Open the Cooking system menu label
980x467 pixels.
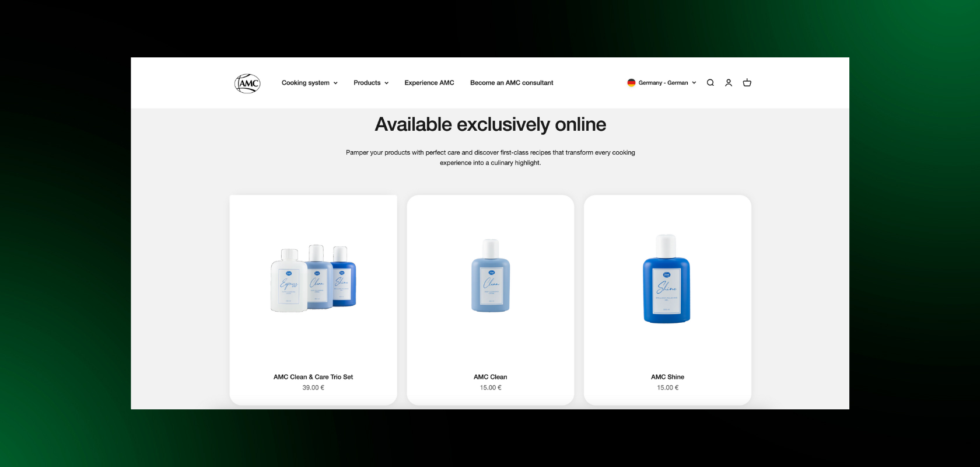[x=306, y=83]
